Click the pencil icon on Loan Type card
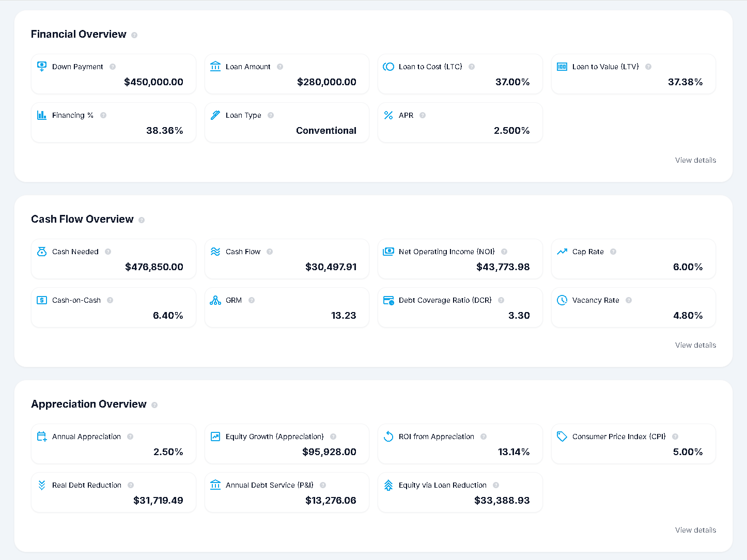This screenshot has width=747, height=560. 215,115
